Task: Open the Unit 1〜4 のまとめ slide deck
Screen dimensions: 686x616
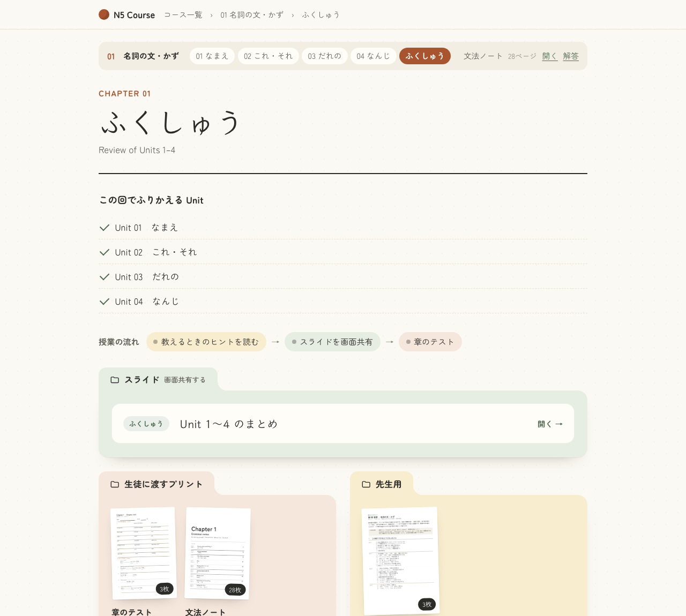Action: click(343, 424)
